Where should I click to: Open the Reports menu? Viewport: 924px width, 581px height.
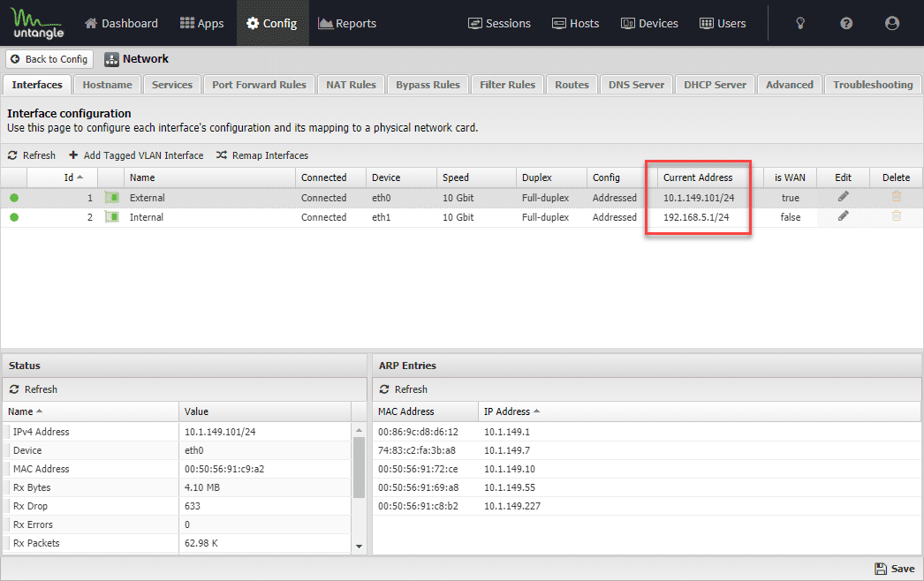pyautogui.click(x=347, y=23)
